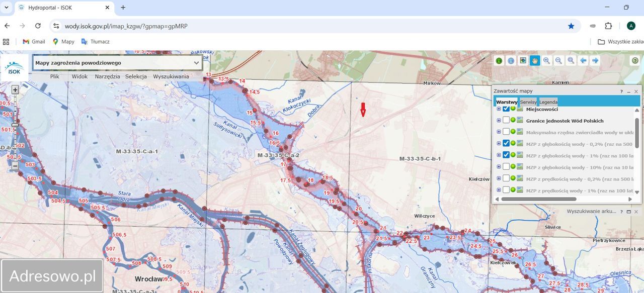
Task: Expand MZP głębokością wody 0,2% node
Action: [x=499, y=143]
